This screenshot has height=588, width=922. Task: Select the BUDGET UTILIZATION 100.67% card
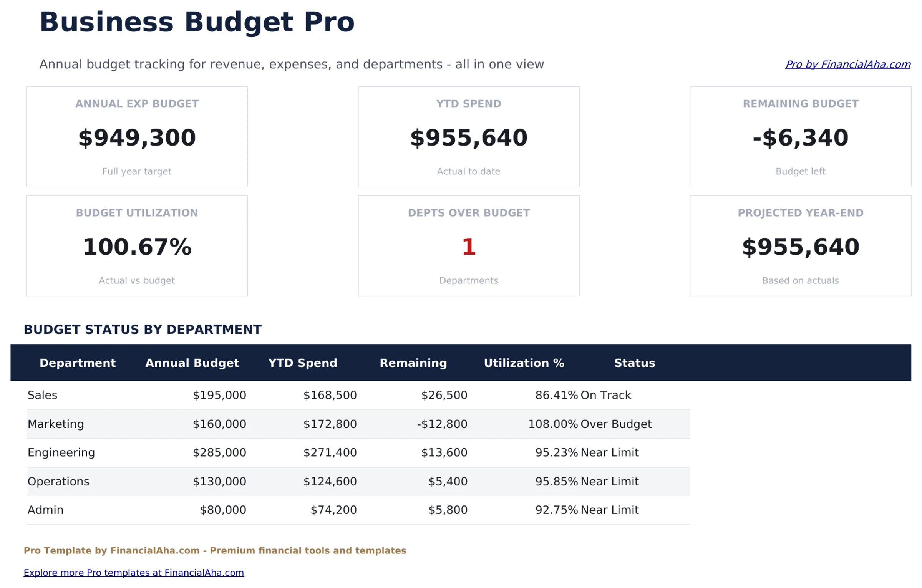click(x=137, y=246)
